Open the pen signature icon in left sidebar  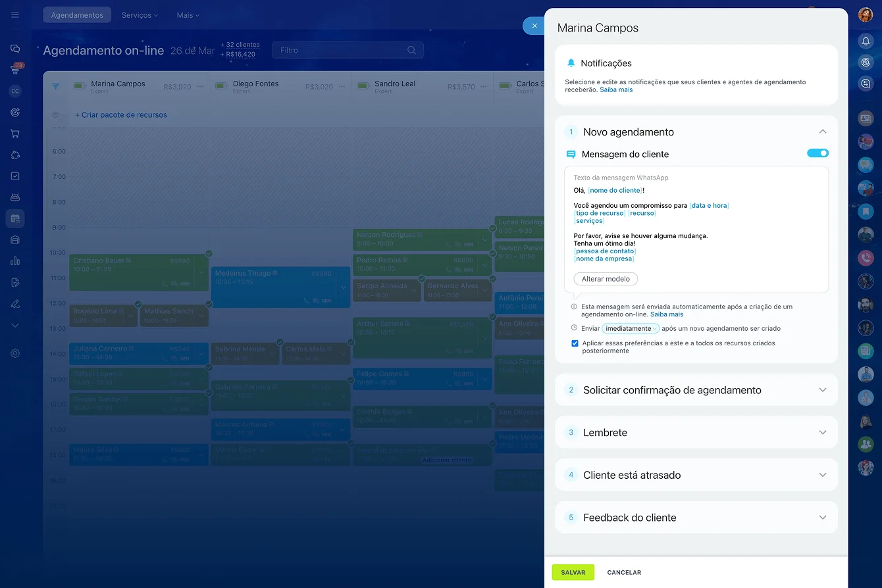coord(15,304)
